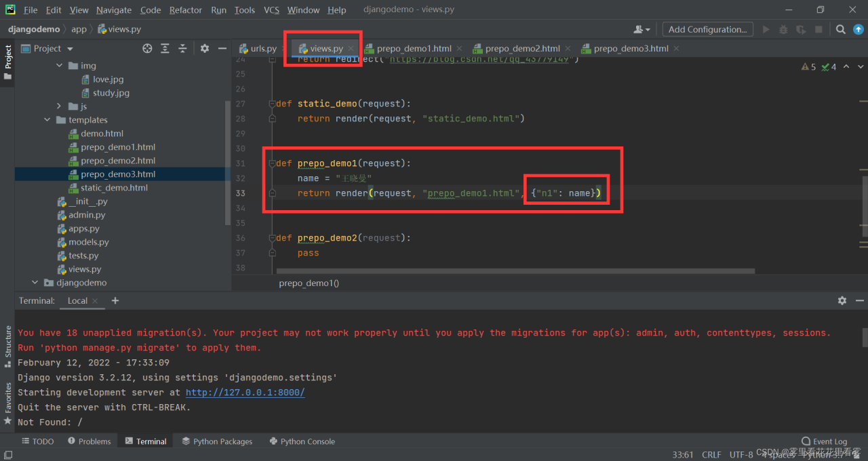This screenshot has width=868, height=461.
Task: Open Project panel settings gear
Action: click(x=205, y=48)
